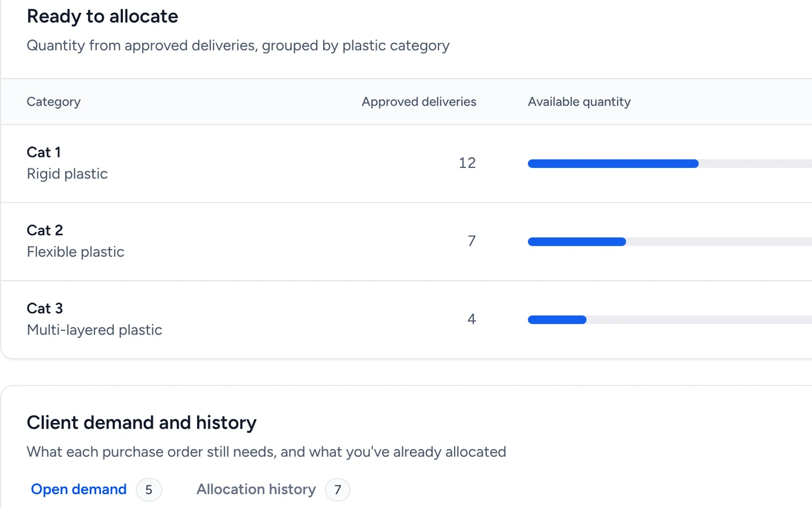Screen dimensions: 812x508
Task: Select the Cat 1 row title
Action: [x=43, y=152]
